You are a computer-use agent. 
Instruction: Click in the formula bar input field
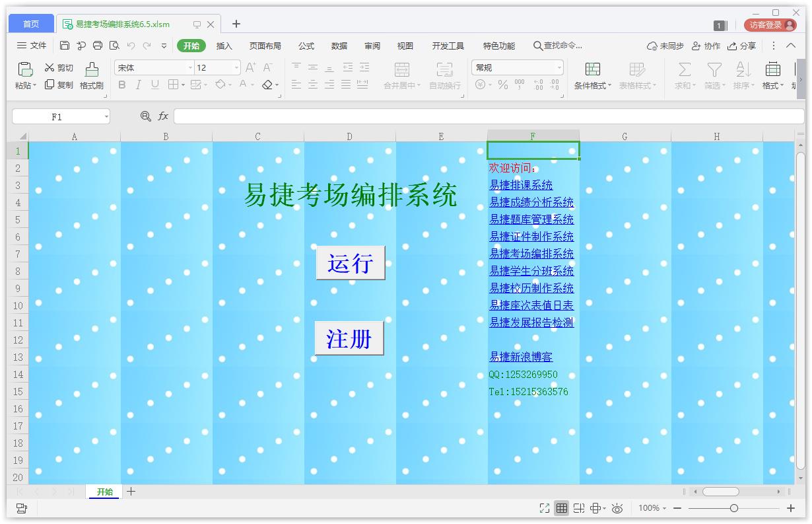coord(489,116)
